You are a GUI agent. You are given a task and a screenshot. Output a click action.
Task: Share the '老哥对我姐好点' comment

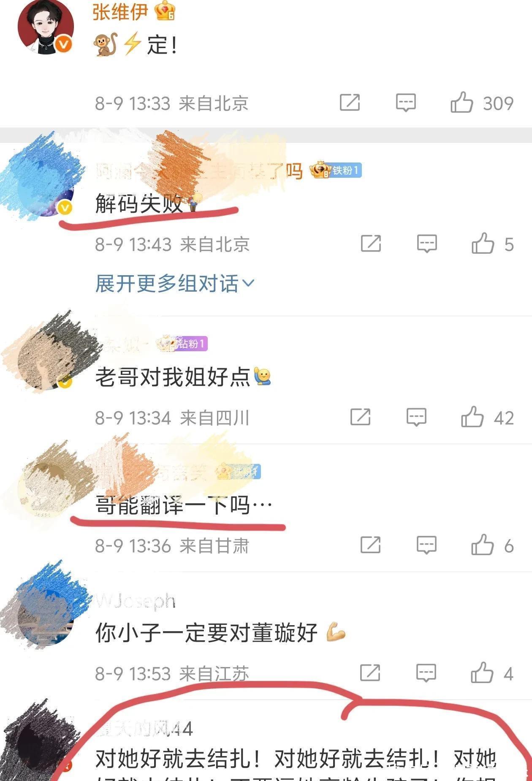(361, 417)
